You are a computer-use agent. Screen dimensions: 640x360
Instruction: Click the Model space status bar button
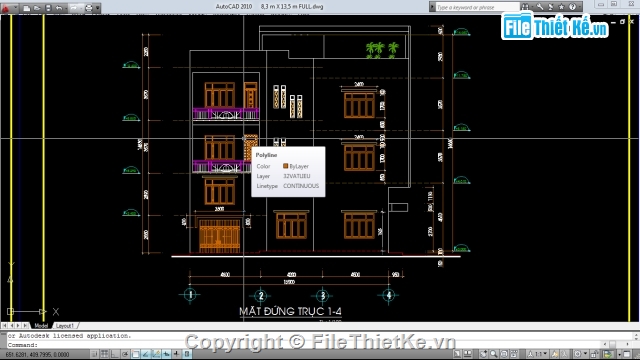457,354
